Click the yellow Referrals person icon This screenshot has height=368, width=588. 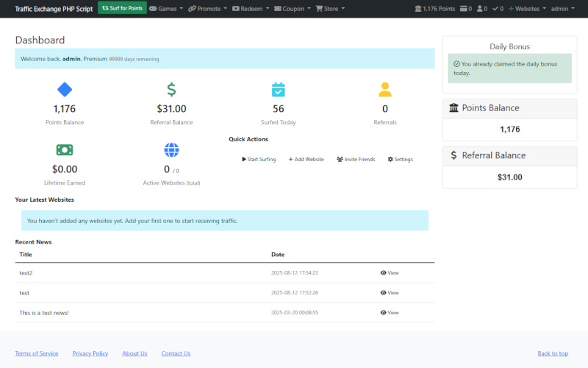(385, 90)
